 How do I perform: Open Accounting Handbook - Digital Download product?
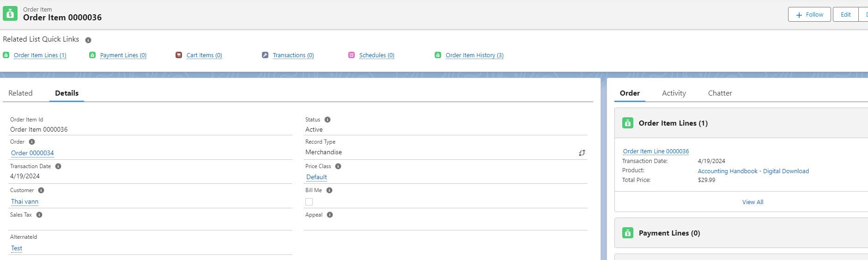(753, 171)
